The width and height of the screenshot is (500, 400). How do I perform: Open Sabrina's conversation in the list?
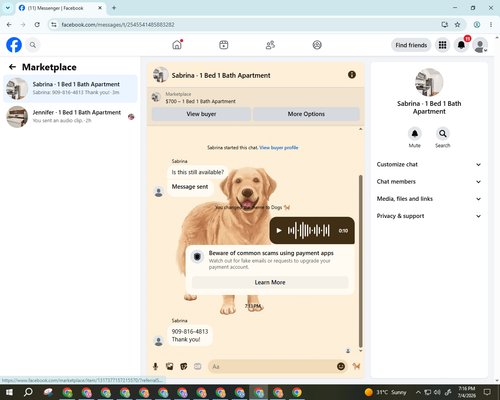pyautogui.click(x=70, y=89)
